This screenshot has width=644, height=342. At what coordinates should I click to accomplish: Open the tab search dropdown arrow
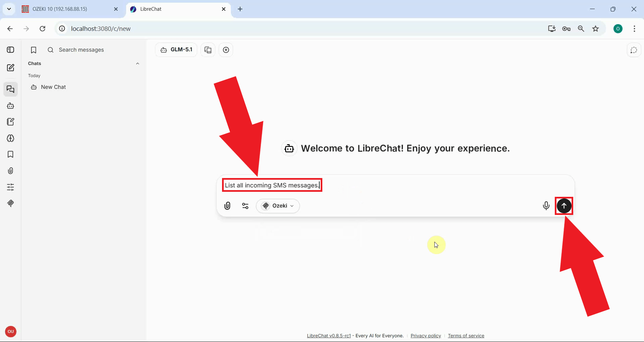coord(9,9)
